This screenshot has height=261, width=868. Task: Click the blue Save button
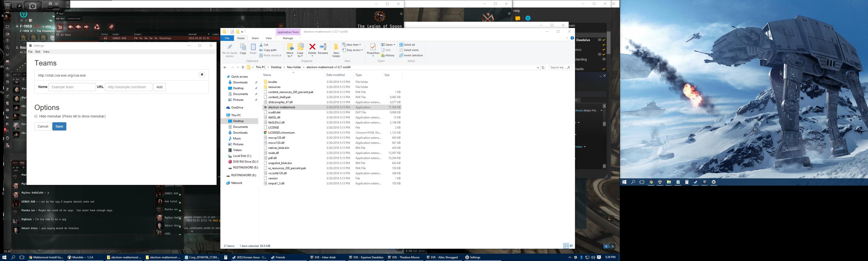click(x=59, y=126)
